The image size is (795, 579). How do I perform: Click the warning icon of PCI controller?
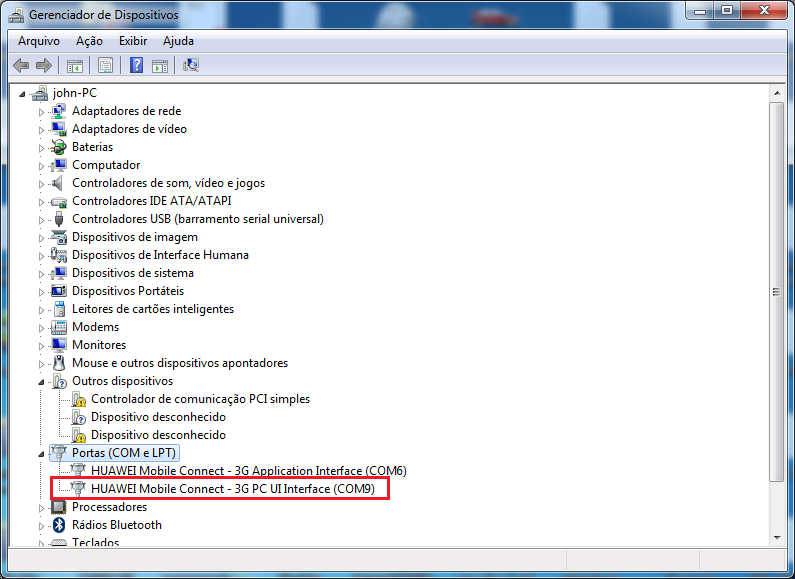[x=78, y=400]
